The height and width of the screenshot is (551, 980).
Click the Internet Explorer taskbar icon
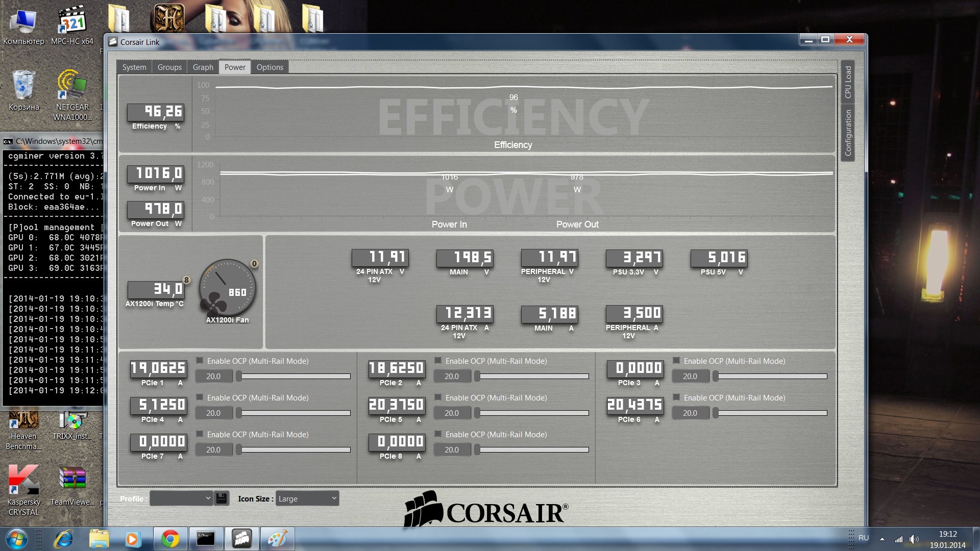64,539
